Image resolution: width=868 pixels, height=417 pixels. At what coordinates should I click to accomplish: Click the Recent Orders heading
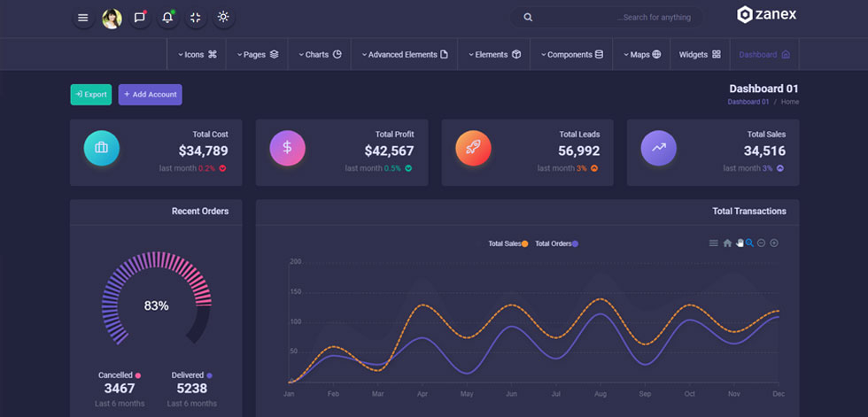click(200, 212)
